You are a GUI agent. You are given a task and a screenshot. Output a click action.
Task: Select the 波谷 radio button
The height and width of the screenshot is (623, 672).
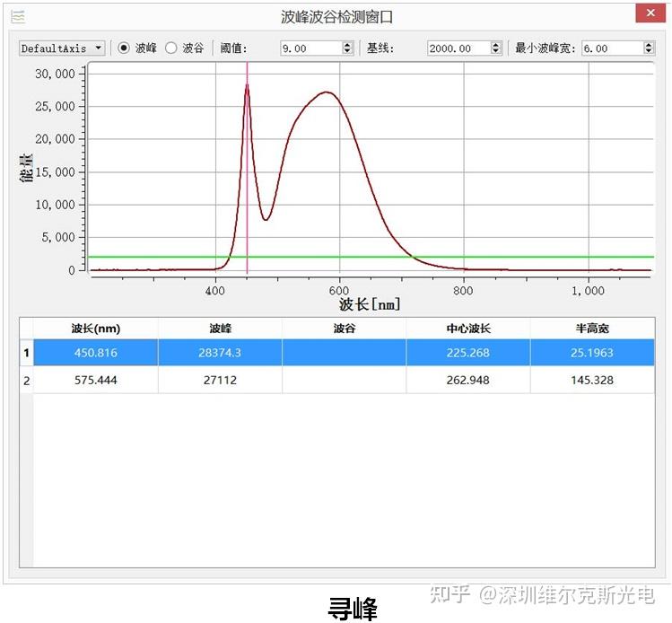coord(171,48)
